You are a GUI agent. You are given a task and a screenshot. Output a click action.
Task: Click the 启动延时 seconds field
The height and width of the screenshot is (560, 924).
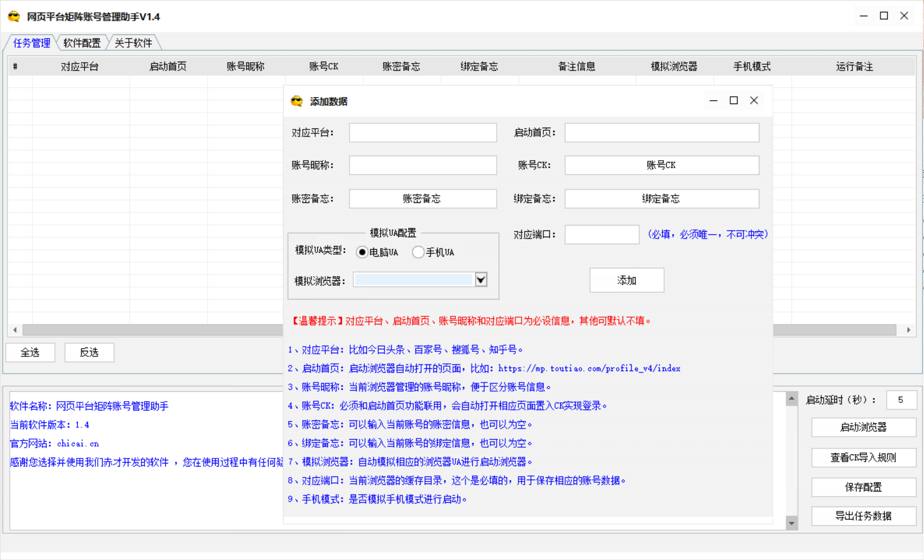[x=901, y=400]
